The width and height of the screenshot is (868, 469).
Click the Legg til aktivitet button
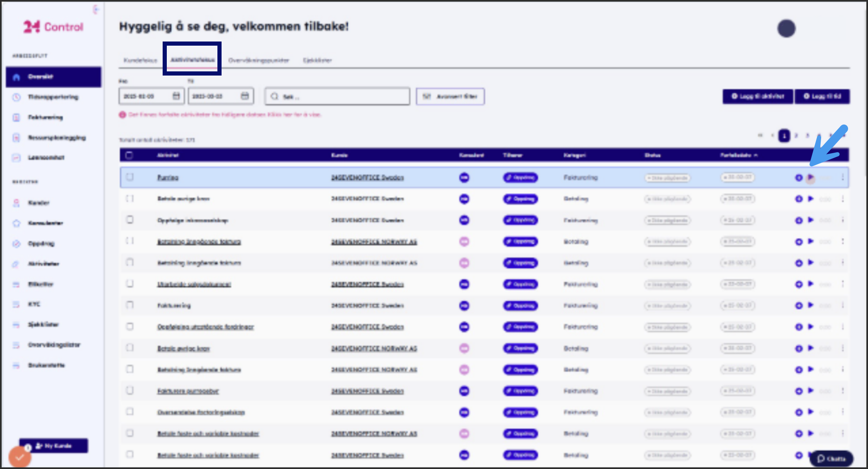(x=758, y=96)
